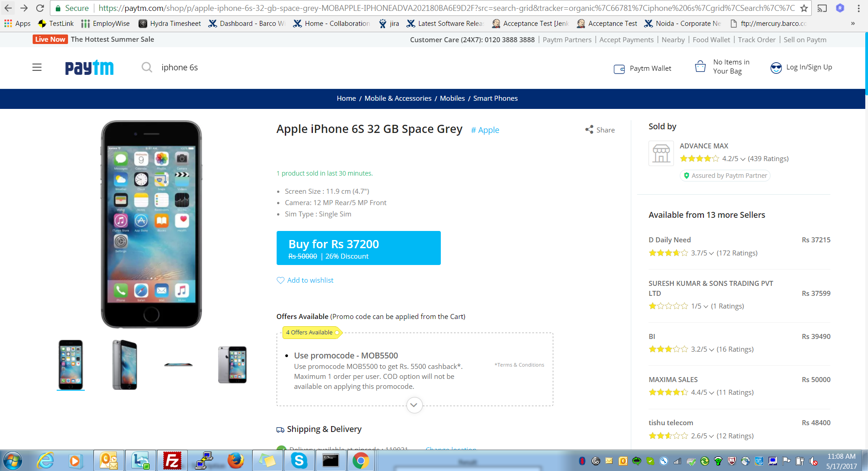Show more bookmarks chevron
The width and height of the screenshot is (868, 471).
853,24
